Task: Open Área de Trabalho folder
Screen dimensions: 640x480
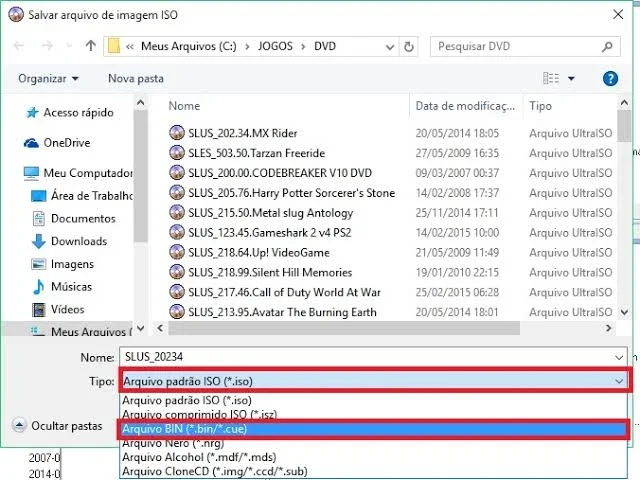Action: point(82,196)
